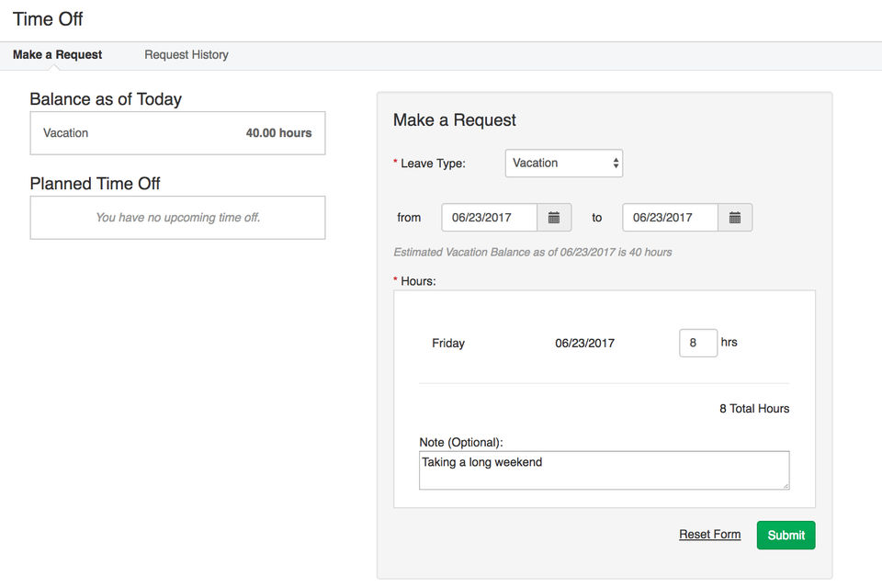882x588 pixels.
Task: Click into the optional Note text area
Action: click(604, 470)
